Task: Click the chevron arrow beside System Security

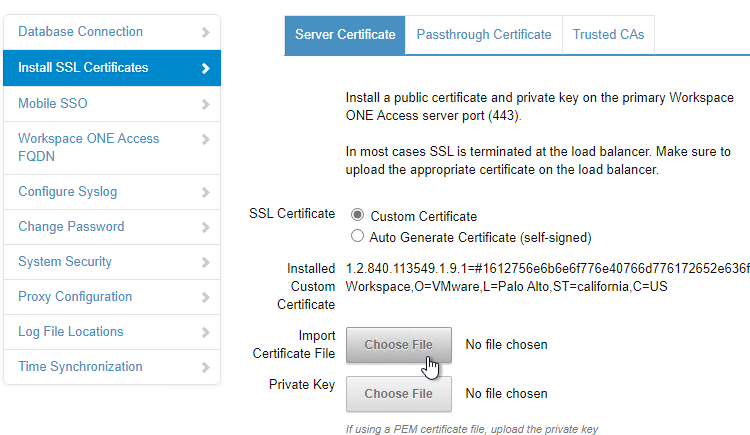Action: coord(206,262)
